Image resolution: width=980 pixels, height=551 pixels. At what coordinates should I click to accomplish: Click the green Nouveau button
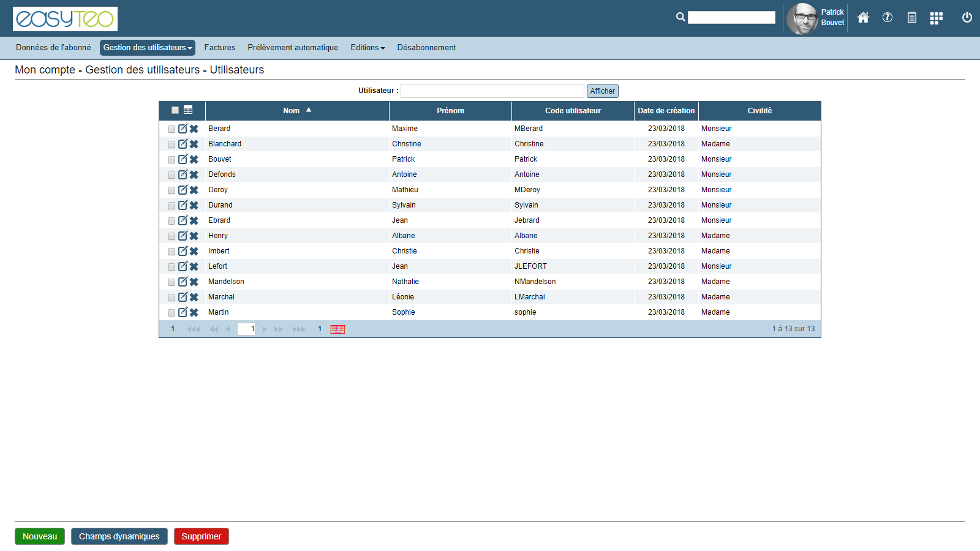pyautogui.click(x=40, y=536)
